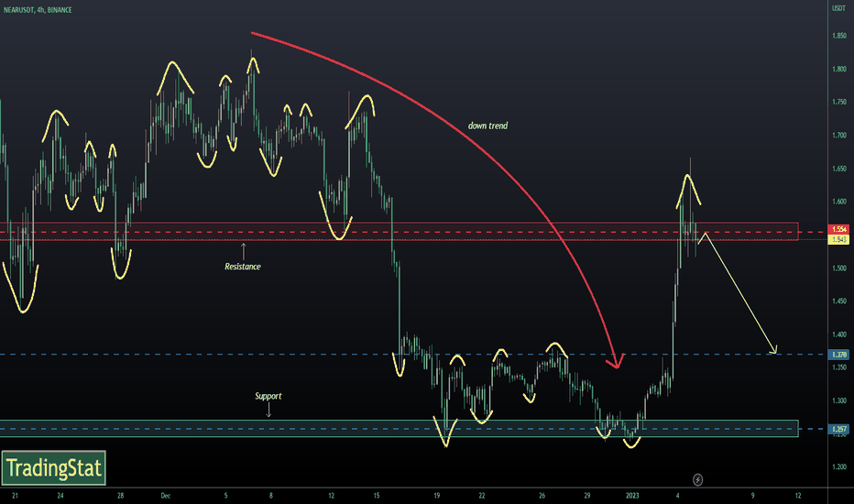This screenshot has height=504, width=854.
Task: Click the 26 date label on the time axis
Action: pyautogui.click(x=542, y=496)
